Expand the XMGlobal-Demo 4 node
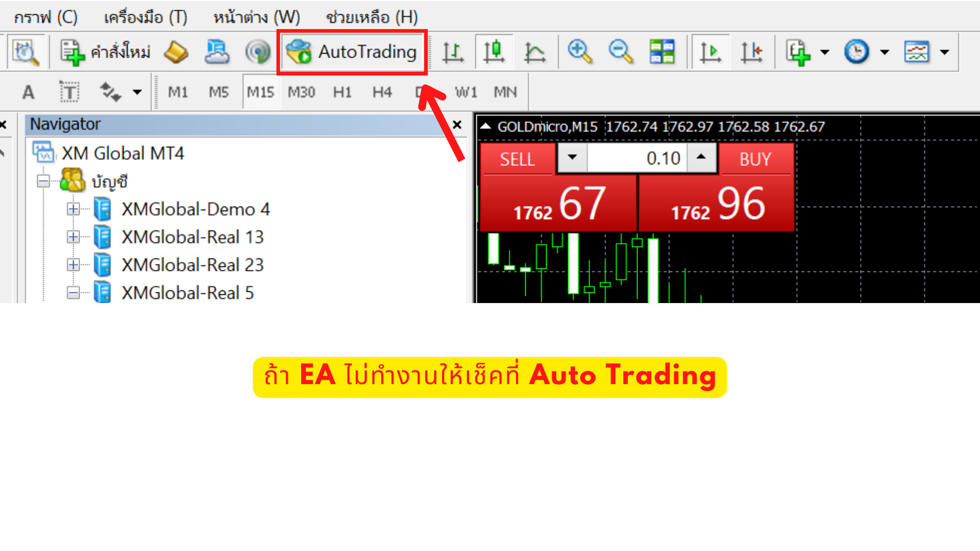 (x=73, y=209)
